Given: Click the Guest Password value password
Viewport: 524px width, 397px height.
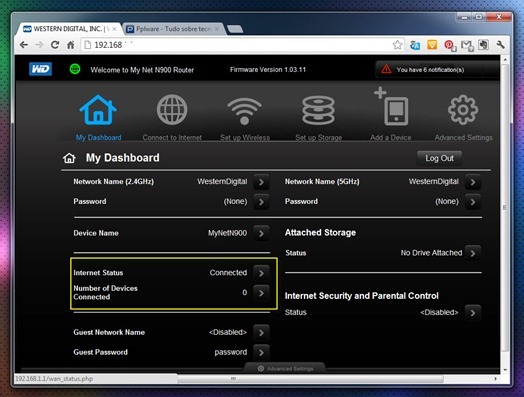Looking at the screenshot, I should [231, 352].
